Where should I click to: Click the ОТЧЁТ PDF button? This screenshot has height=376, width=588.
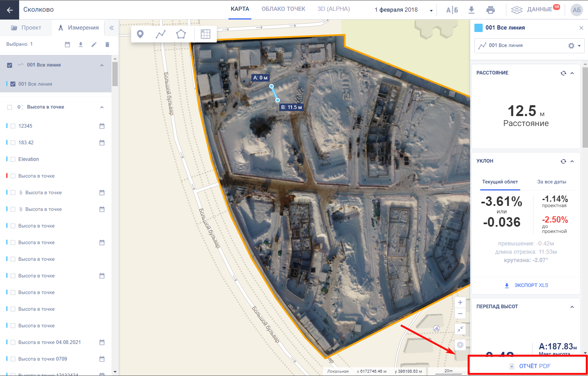click(x=528, y=366)
